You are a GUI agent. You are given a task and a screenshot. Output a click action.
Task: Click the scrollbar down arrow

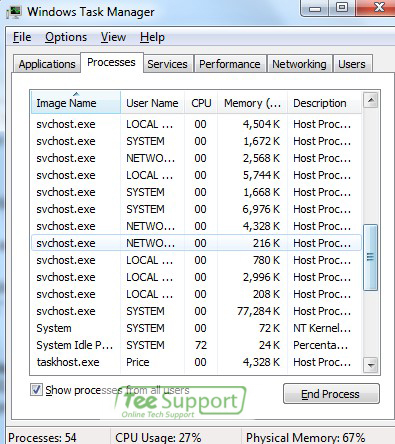click(371, 365)
